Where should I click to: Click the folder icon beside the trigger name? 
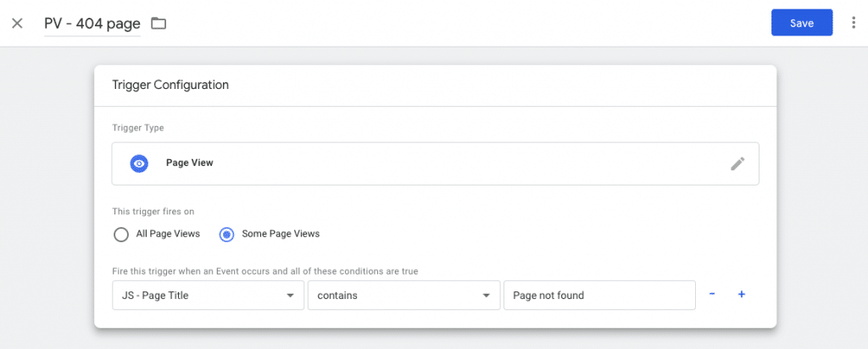tap(159, 23)
